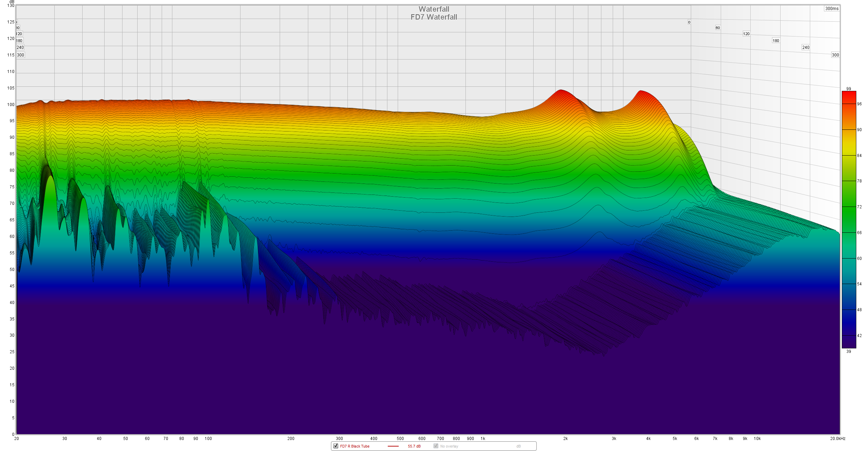The width and height of the screenshot is (868, 451).
Task: Select the 300 marker on right time axis
Action: (x=835, y=55)
